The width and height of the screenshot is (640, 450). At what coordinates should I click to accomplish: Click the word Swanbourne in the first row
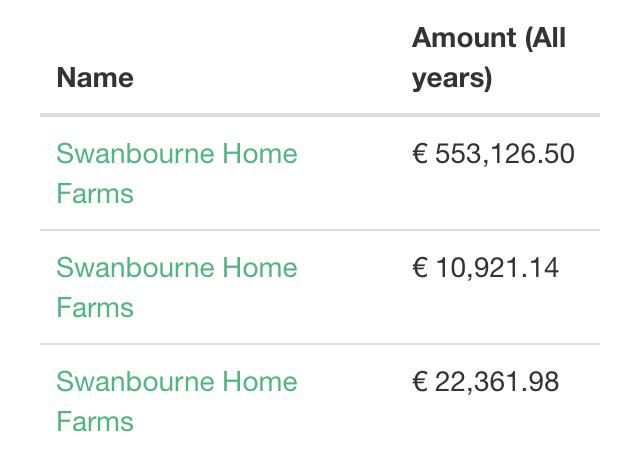tap(134, 154)
